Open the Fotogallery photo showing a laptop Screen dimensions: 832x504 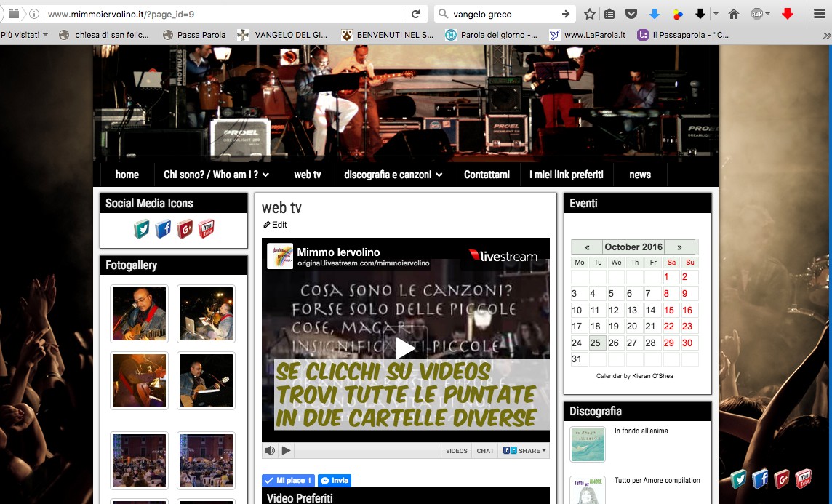[207, 313]
